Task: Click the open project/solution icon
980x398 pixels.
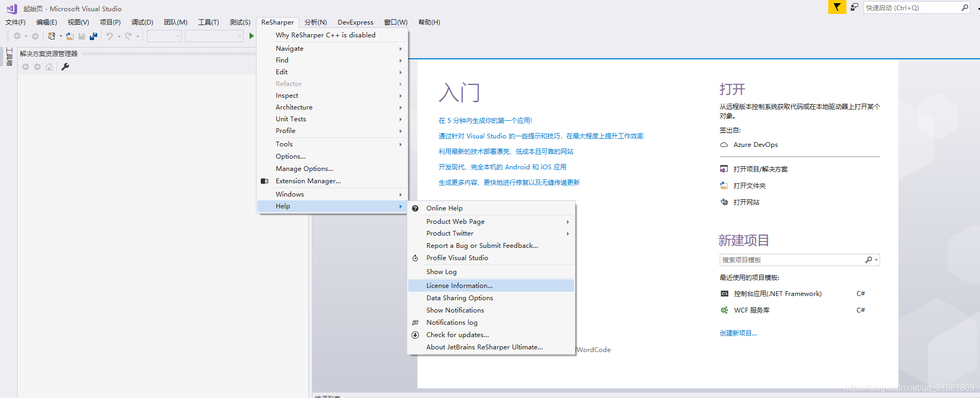Action: [724, 169]
